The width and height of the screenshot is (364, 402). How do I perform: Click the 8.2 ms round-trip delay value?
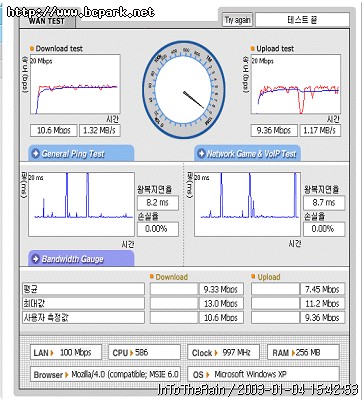(158, 202)
